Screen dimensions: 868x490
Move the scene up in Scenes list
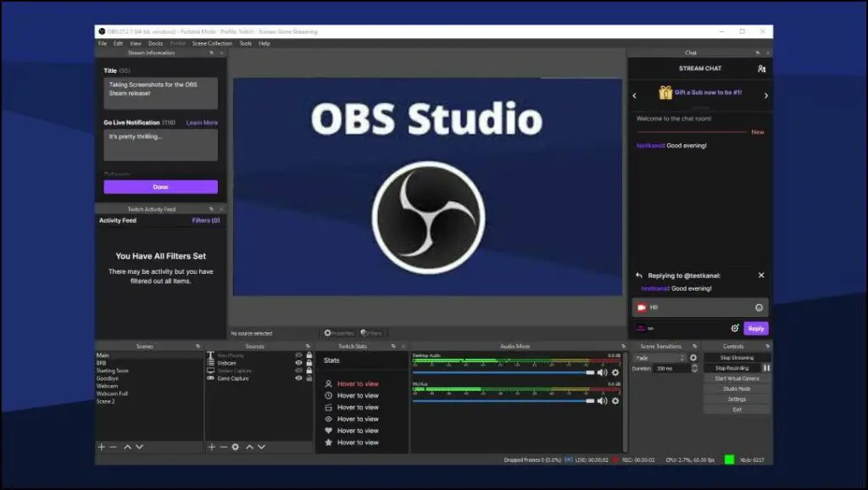click(127, 447)
